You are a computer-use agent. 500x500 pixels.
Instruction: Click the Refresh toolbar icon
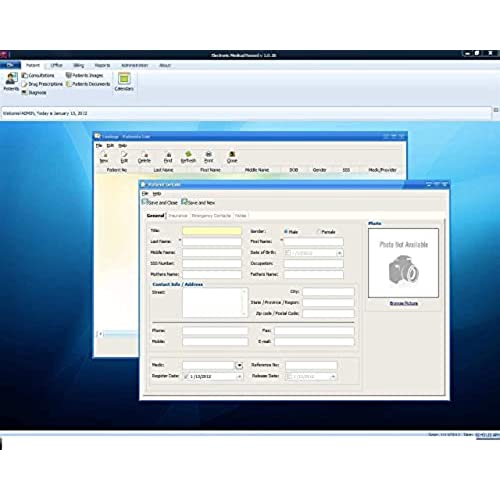pyautogui.click(x=188, y=157)
